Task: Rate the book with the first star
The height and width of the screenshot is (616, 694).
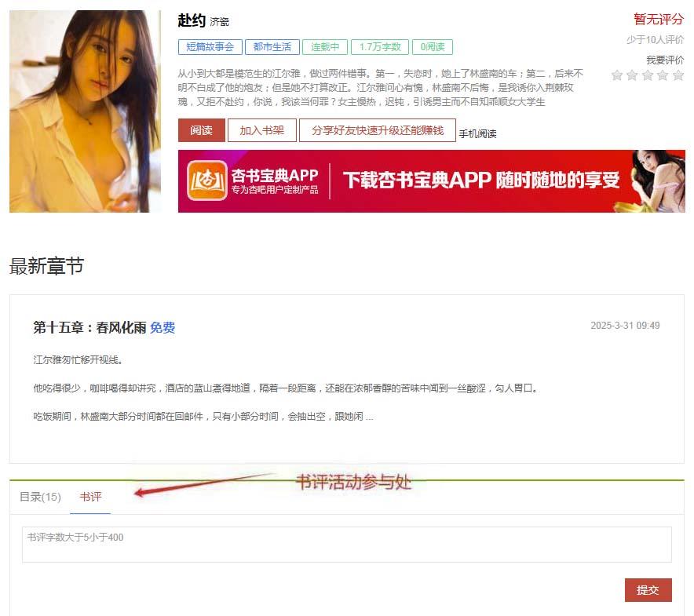Action: (617, 75)
